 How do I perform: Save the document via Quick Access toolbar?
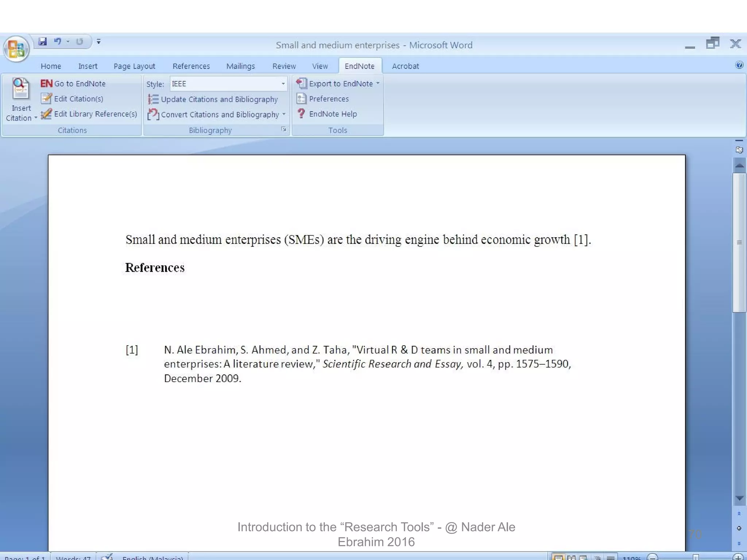tap(43, 42)
